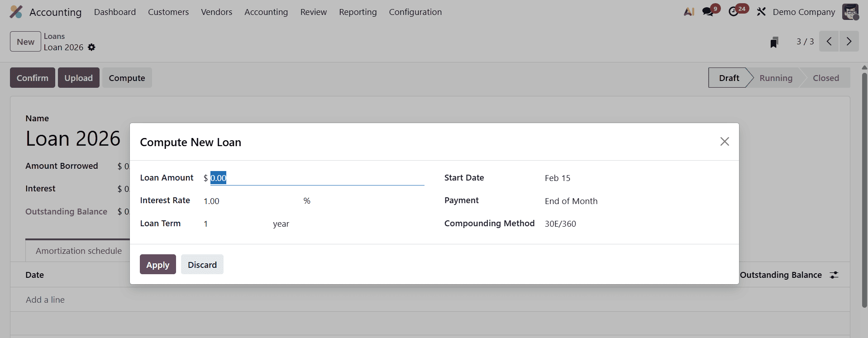Click the Loan 2026 gear actions icon
This screenshot has height=338, width=868.
(x=91, y=48)
